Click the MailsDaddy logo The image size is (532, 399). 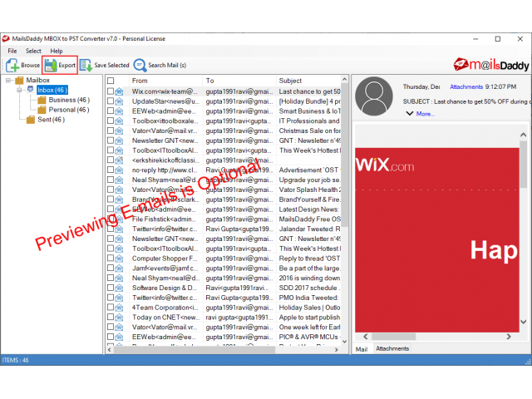coord(491,65)
